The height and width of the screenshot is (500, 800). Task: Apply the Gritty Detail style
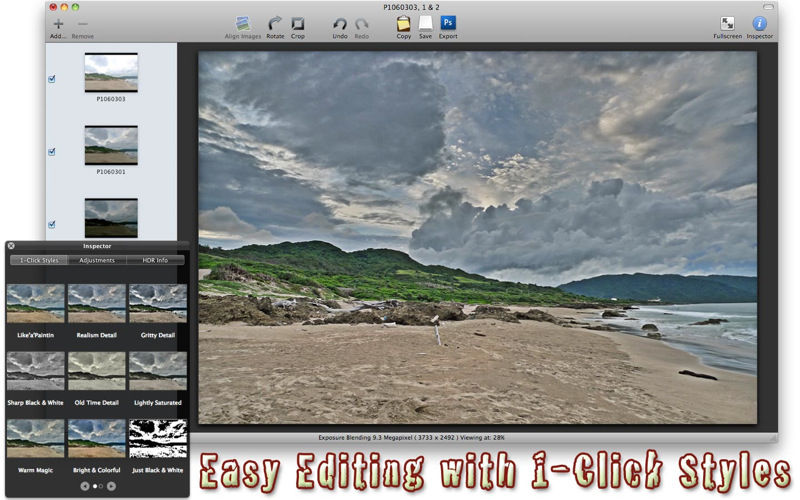[x=158, y=304]
